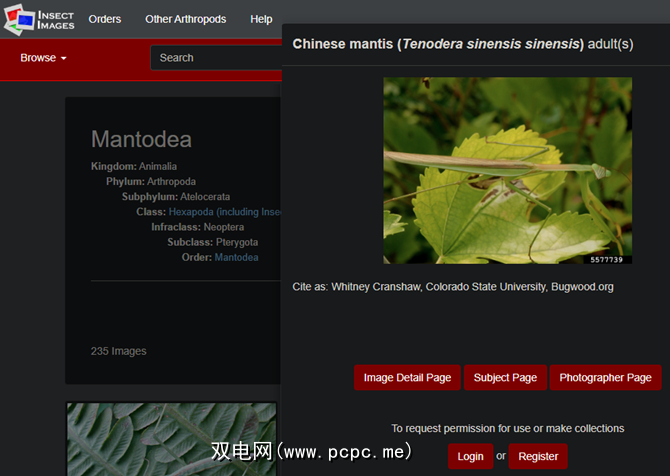Open the Image Detail Page
This screenshot has height=476, width=670.
[x=407, y=377]
